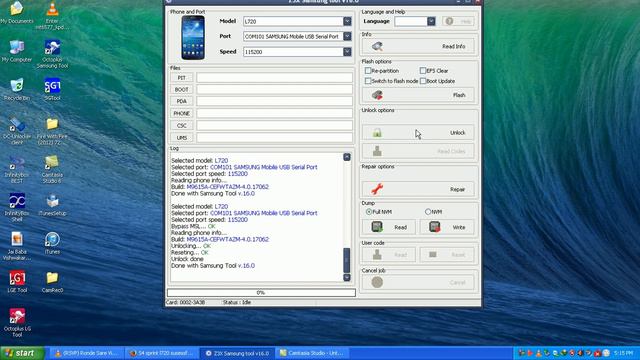Click 'Status : Idle' in status bar
The image size is (640, 360).
(x=237, y=302)
